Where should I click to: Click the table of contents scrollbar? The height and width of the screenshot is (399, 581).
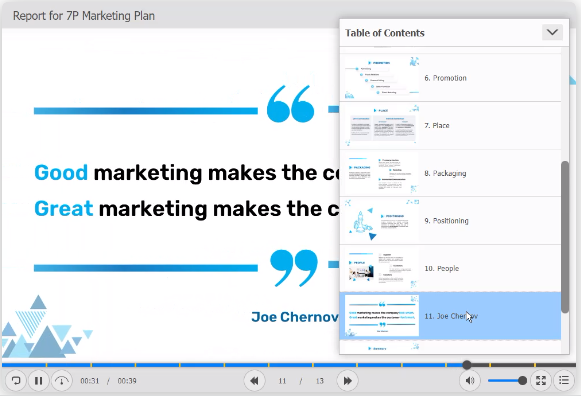point(565,237)
